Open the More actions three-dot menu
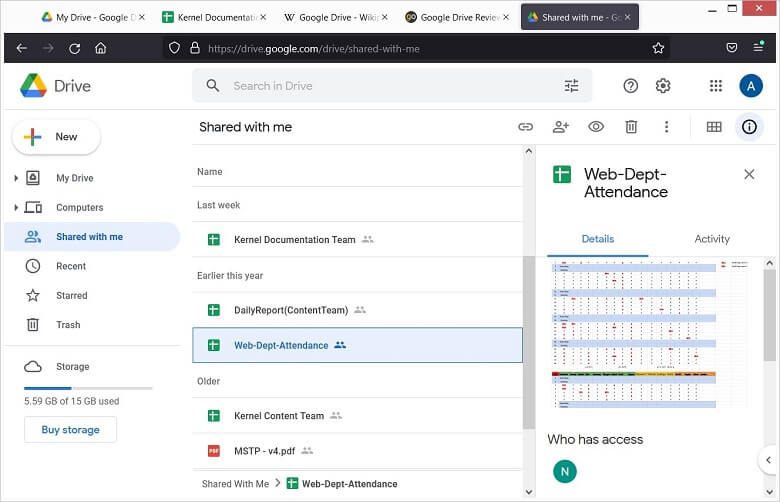Screen dimensions: 780x502 tap(666, 127)
